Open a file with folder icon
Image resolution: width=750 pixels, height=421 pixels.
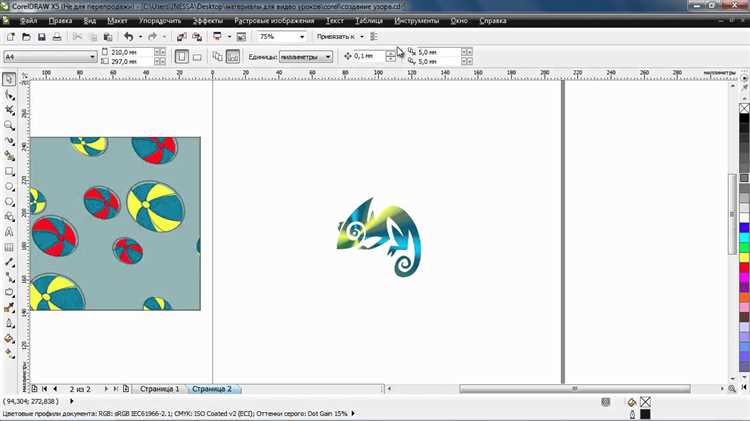tap(26, 37)
